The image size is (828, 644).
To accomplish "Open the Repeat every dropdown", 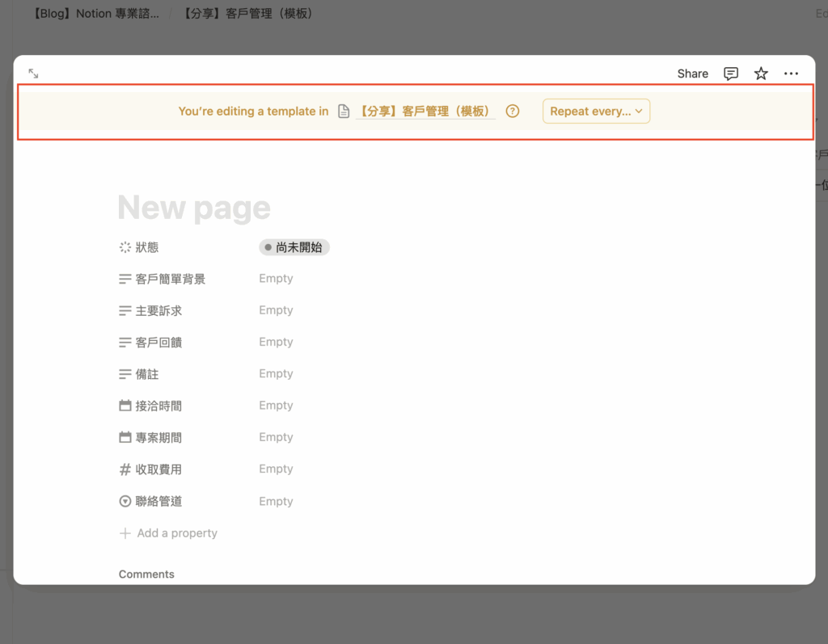I will point(596,112).
